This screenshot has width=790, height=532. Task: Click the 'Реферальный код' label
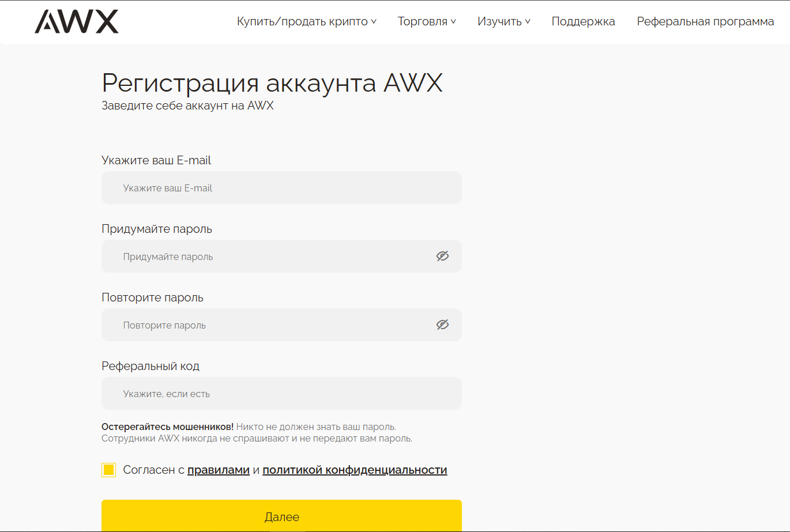click(151, 366)
